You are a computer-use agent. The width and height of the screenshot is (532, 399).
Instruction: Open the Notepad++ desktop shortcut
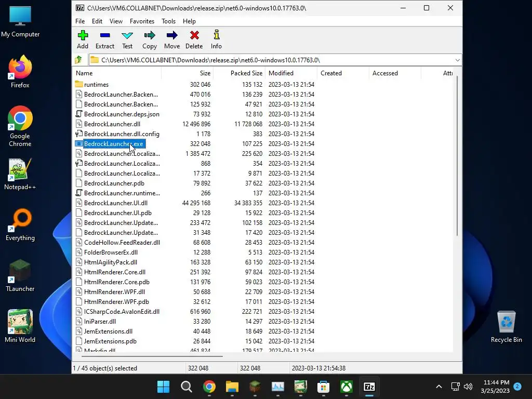point(20,174)
